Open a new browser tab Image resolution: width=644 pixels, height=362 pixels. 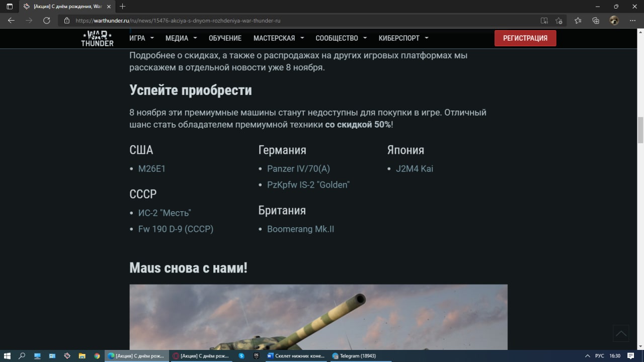123,7
